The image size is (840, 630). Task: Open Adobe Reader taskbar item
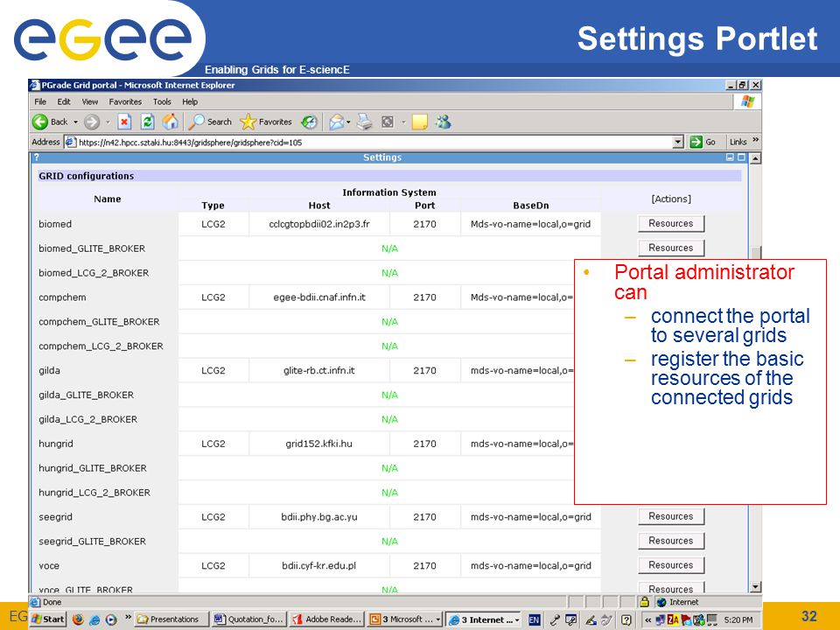tap(328, 619)
